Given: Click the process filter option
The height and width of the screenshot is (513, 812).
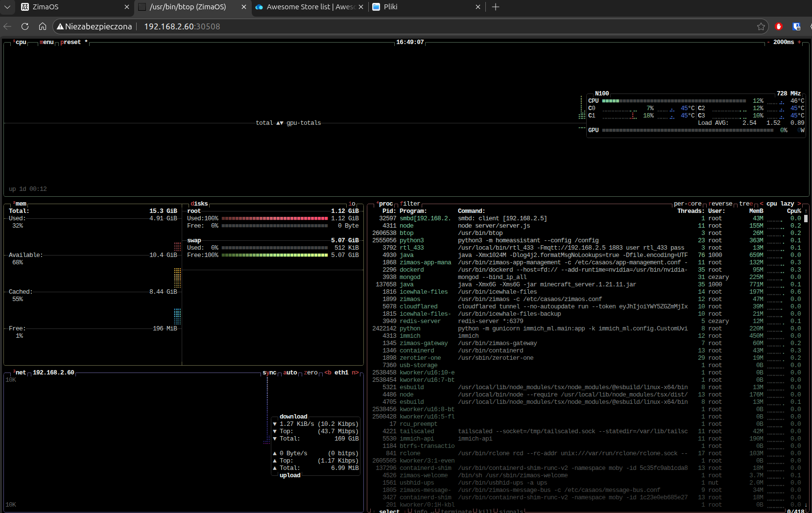Looking at the screenshot, I should pyautogui.click(x=410, y=204).
